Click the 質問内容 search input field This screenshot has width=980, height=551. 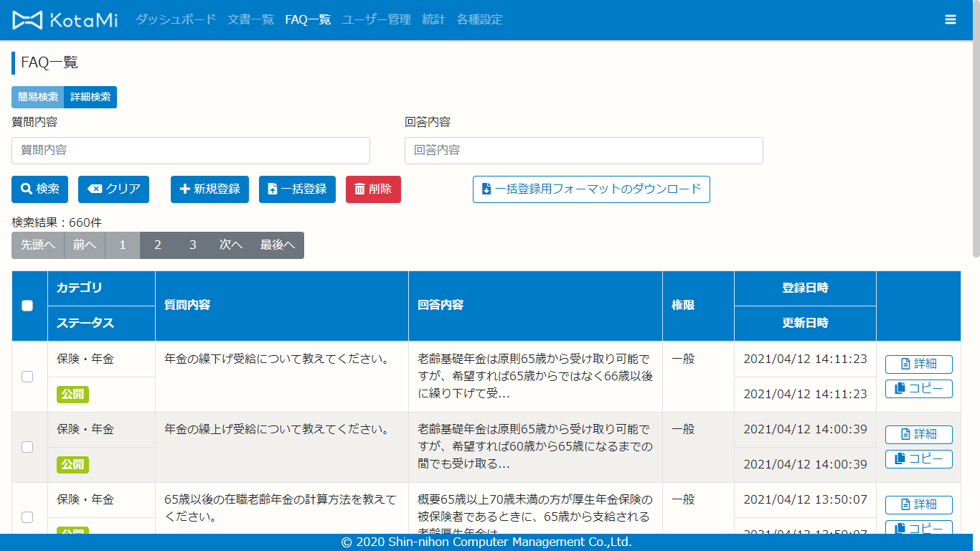pyautogui.click(x=191, y=151)
